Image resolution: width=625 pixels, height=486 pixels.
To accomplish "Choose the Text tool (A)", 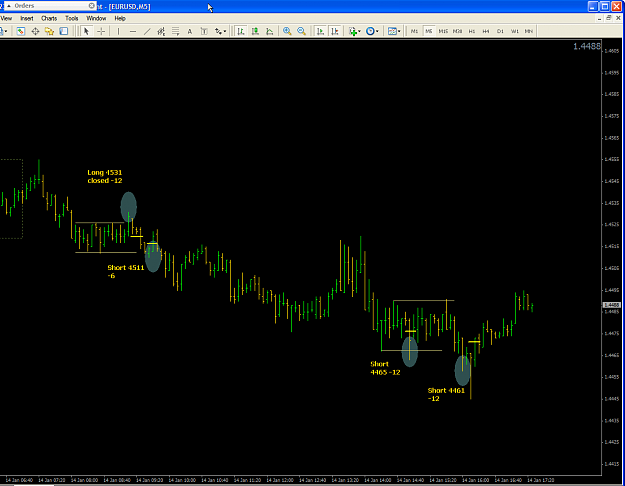I will pos(190,31).
